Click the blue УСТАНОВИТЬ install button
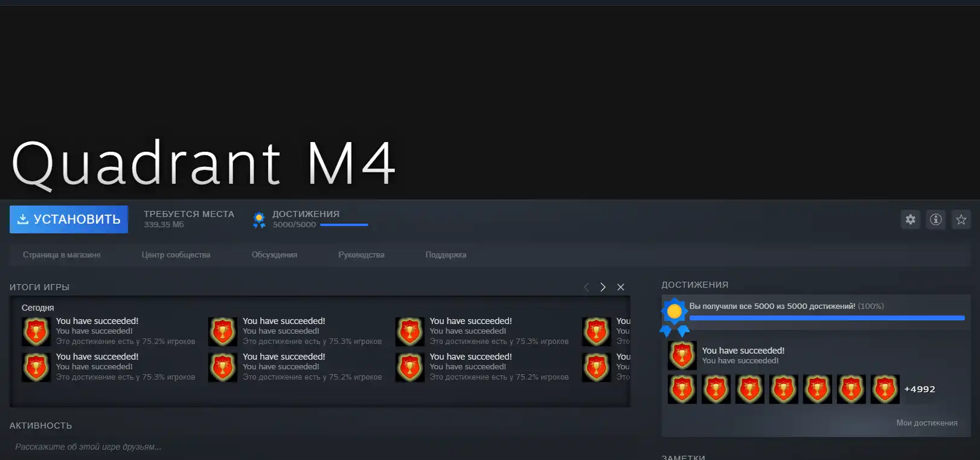Screen dimensions: 980x460 pyautogui.click(x=69, y=219)
